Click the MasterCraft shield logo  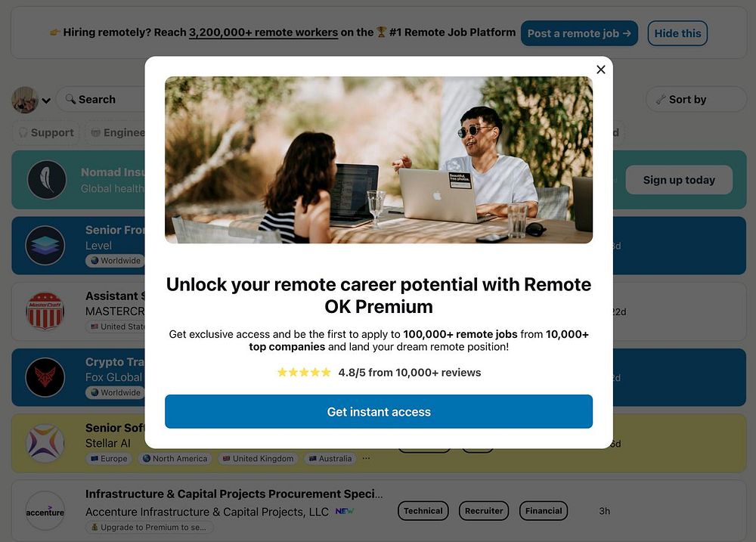click(x=45, y=311)
